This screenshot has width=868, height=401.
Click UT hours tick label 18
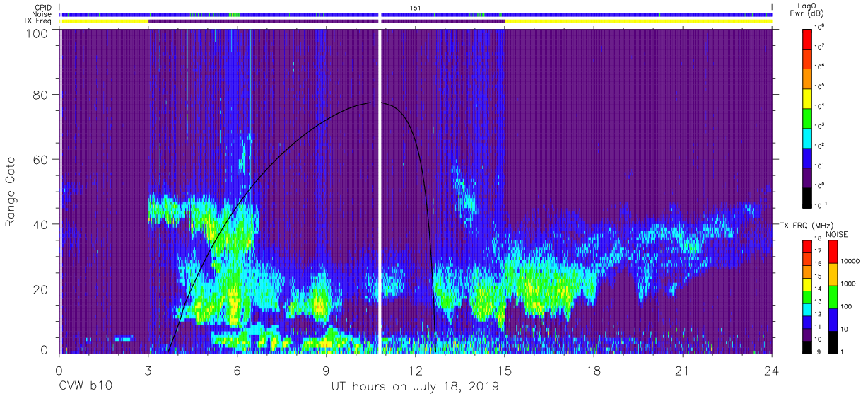click(x=594, y=371)
